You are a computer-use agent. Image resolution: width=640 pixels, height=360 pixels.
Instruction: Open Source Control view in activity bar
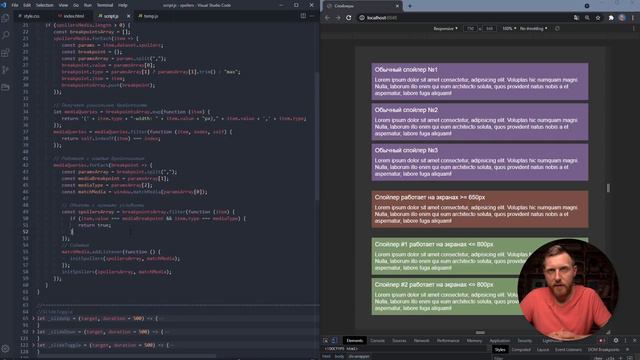point(5,70)
